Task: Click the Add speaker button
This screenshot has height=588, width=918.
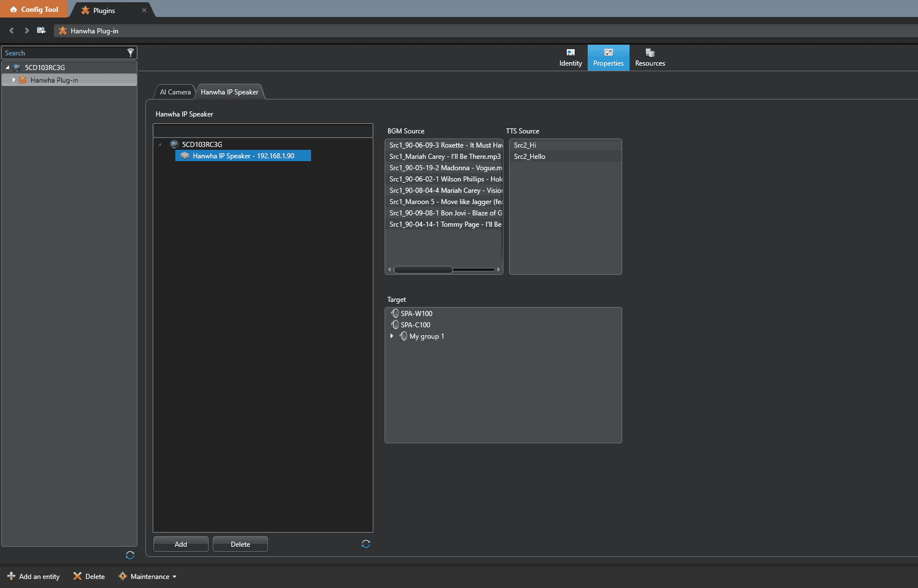Action: [181, 544]
